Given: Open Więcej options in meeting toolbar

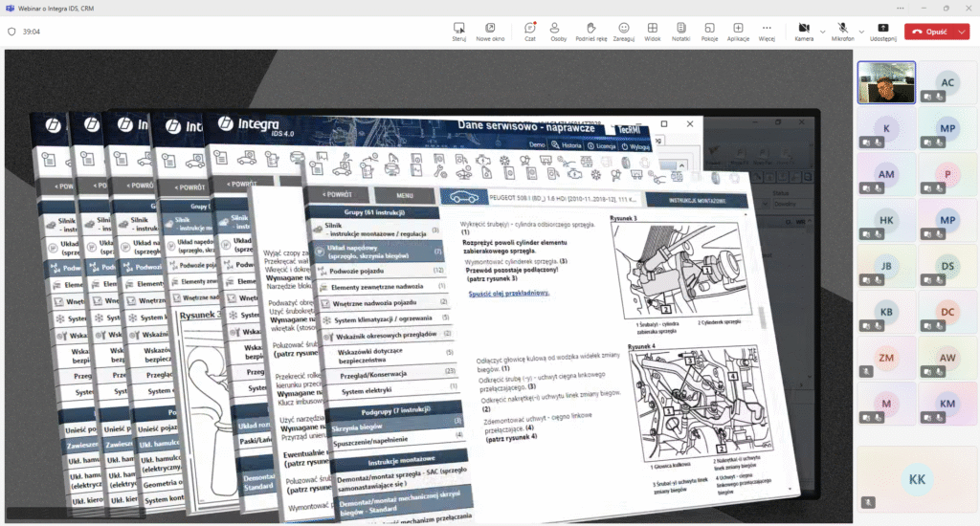Looking at the screenshot, I should click(x=767, y=32).
